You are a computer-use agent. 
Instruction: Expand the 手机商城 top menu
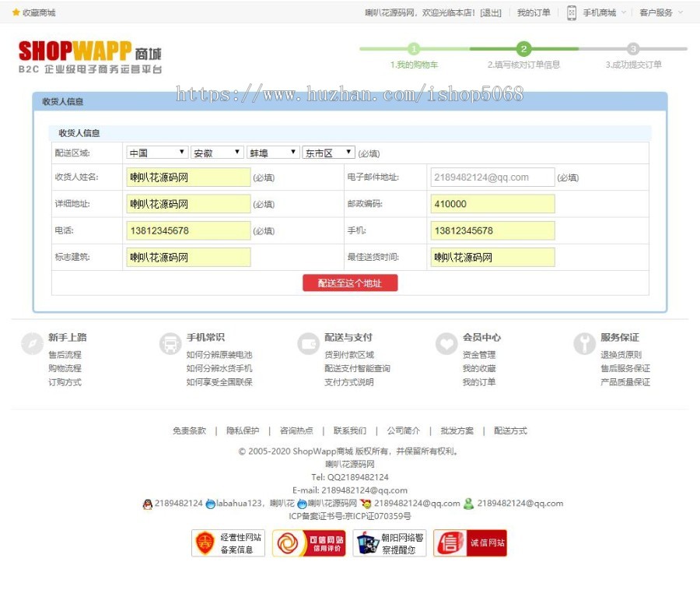point(604,13)
